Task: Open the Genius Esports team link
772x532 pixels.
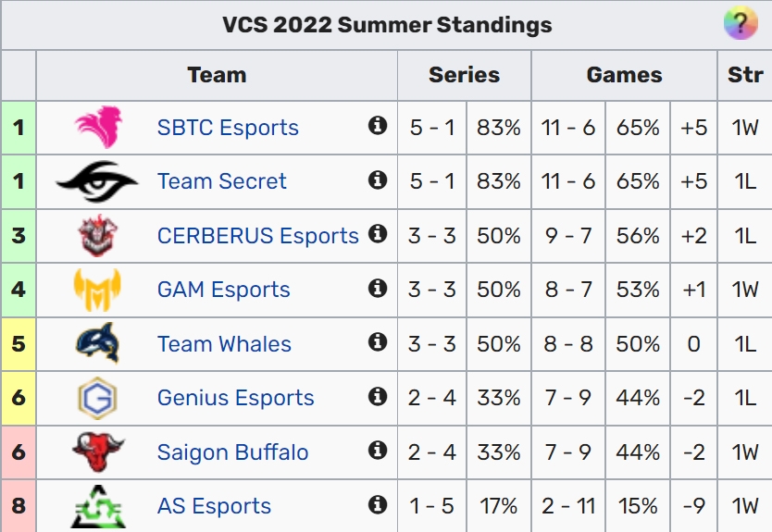Action: [235, 398]
